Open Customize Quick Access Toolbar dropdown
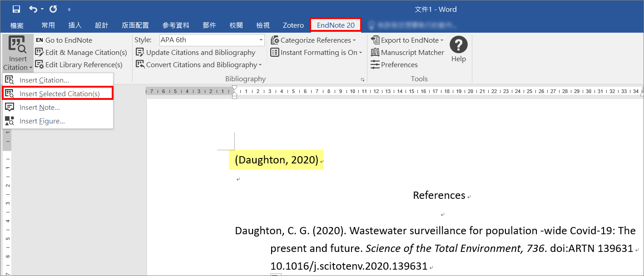Screen dimensions: 644x276 pos(69,10)
